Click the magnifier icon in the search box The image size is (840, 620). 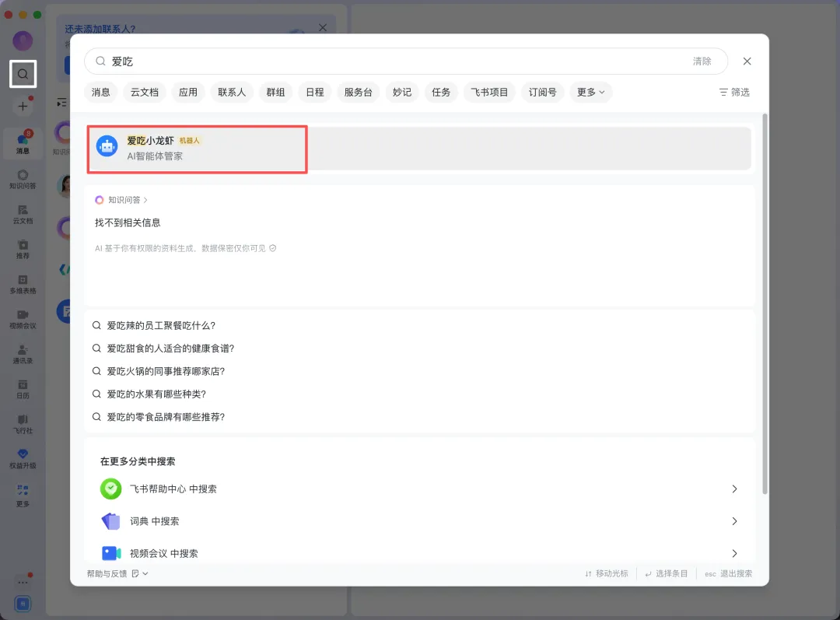click(100, 61)
